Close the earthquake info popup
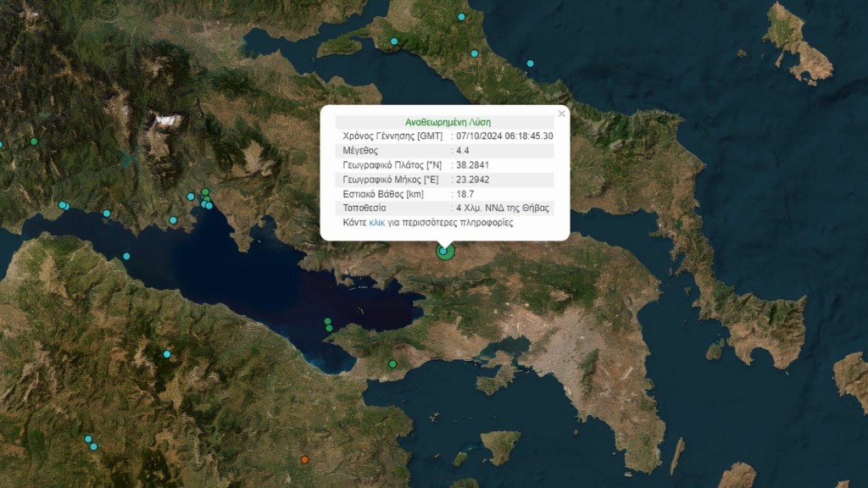868x488 pixels. pyautogui.click(x=561, y=114)
